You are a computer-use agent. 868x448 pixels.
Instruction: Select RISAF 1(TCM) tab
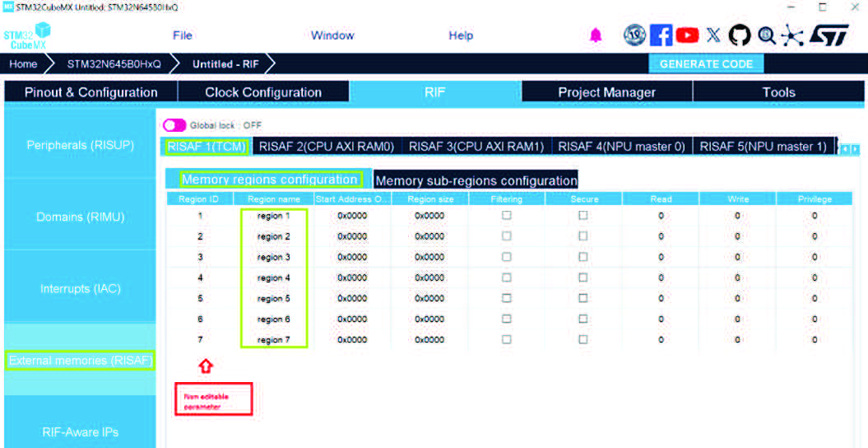tap(207, 147)
